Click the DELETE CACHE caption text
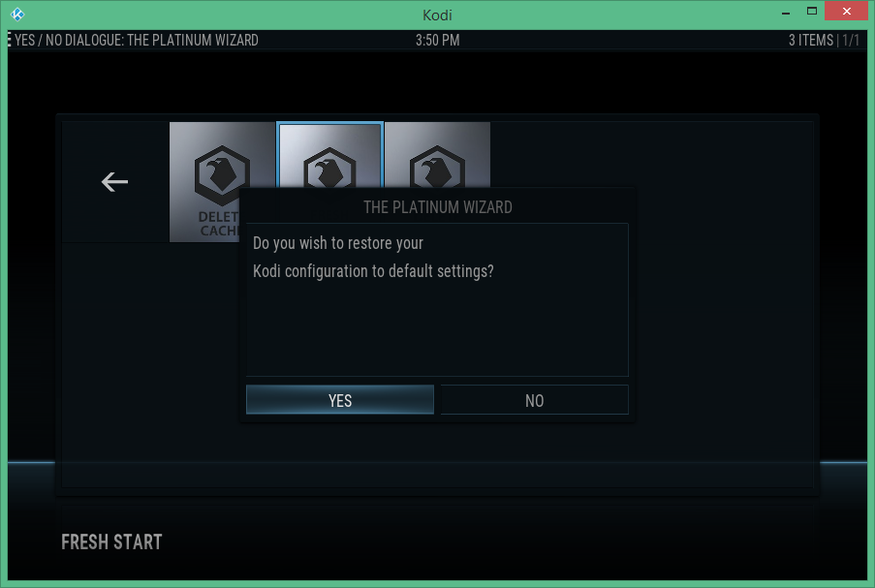This screenshot has width=875, height=588. point(218,224)
